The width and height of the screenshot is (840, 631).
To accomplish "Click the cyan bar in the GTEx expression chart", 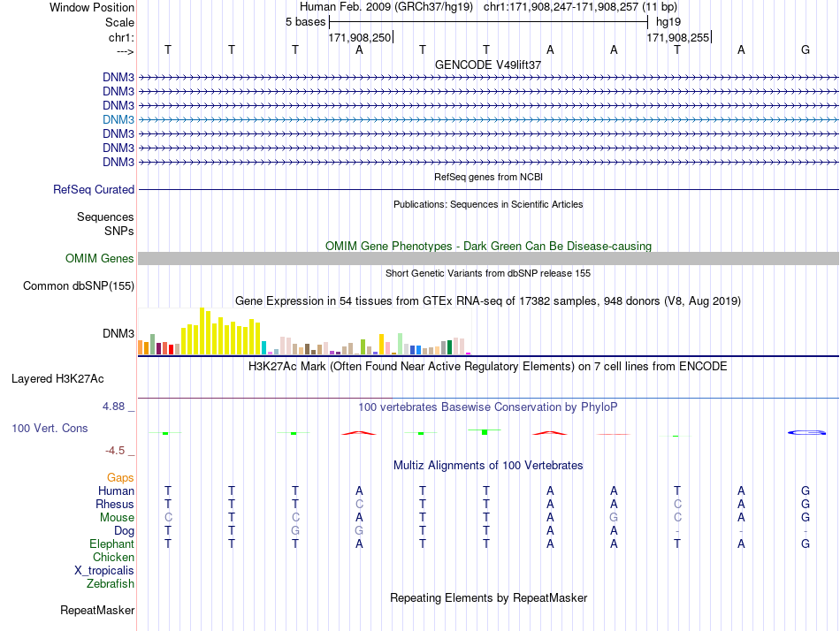I will click(263, 347).
